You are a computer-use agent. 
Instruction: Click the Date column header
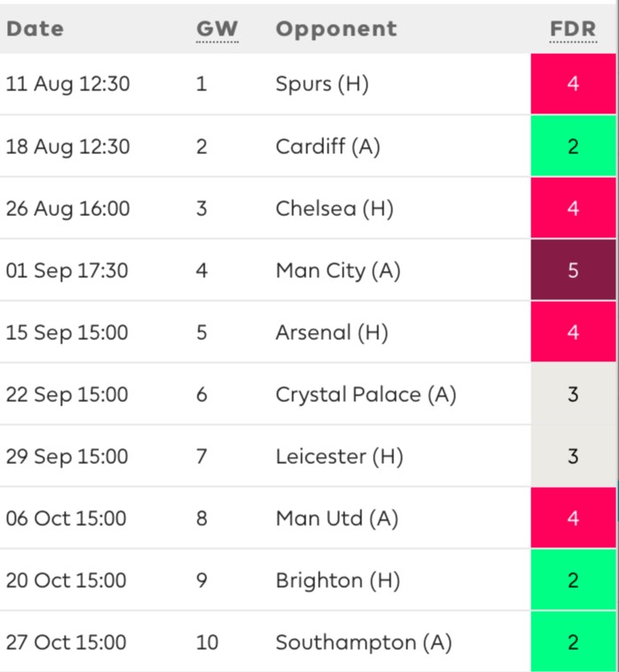(x=35, y=29)
